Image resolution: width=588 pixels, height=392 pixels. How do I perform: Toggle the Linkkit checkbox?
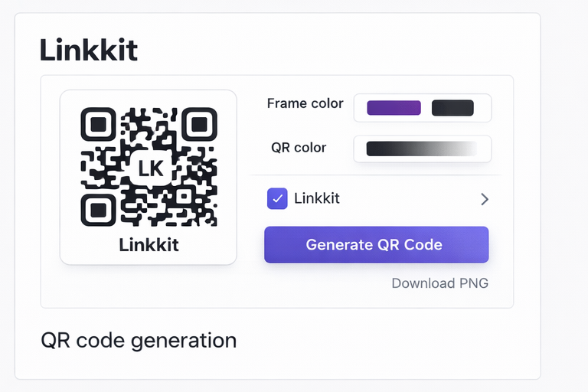(x=277, y=199)
